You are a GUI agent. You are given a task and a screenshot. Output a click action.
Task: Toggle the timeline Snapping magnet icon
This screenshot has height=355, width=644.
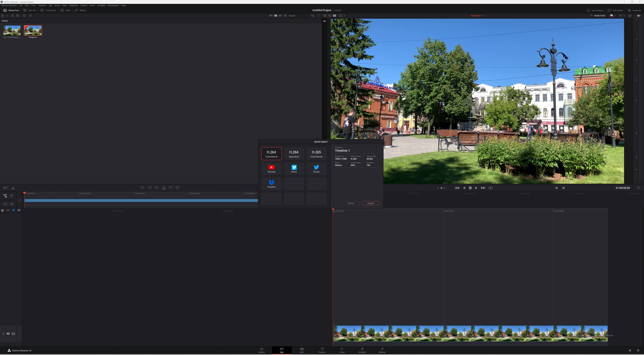click(x=3, y=210)
